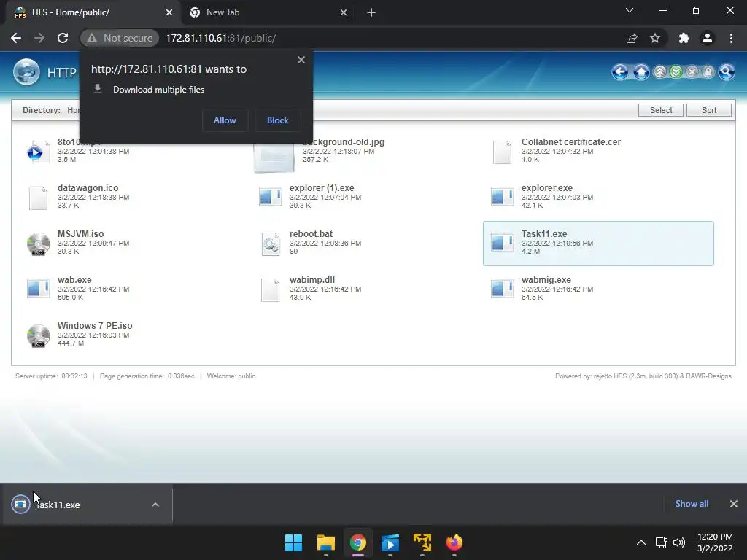
Task: Open the Collabnet certificate.cer link
Action: point(570,142)
